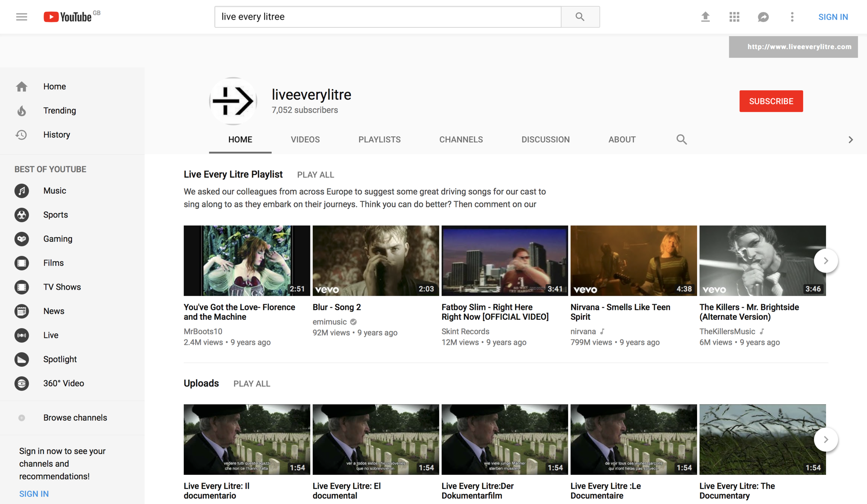Click the 360° Video icon

(x=22, y=383)
